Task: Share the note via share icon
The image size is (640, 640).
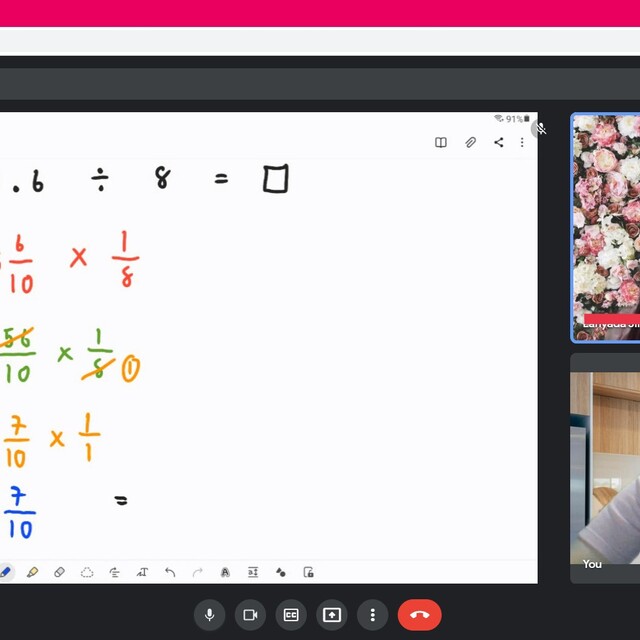Action: (x=498, y=143)
